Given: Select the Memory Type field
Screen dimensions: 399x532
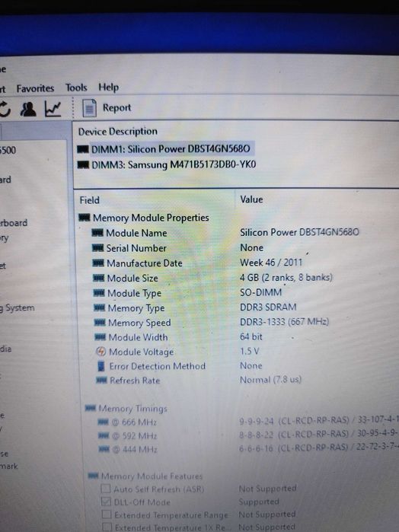Looking at the screenshot, I should tap(136, 308).
